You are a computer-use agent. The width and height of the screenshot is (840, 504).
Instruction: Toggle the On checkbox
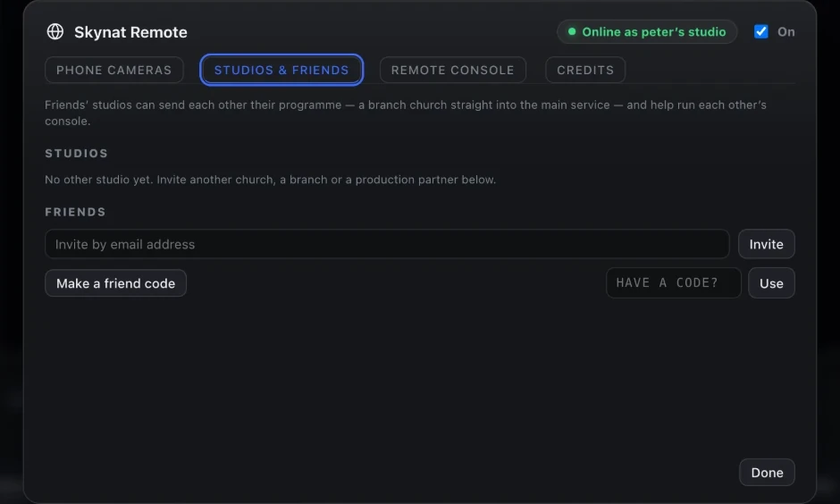coord(760,31)
